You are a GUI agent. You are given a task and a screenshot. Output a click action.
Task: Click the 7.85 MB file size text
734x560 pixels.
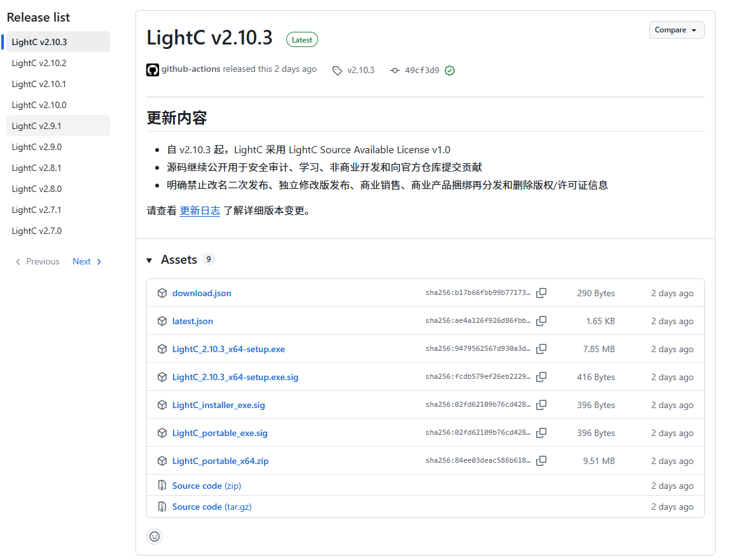(x=599, y=349)
